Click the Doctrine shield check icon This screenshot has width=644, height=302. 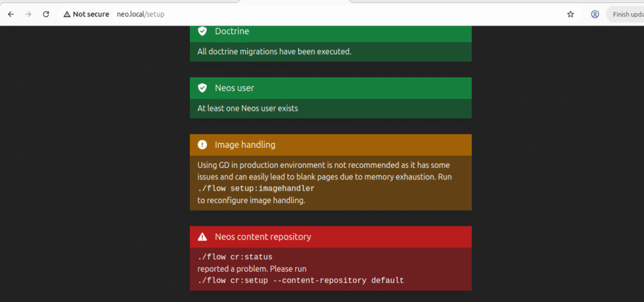pyautogui.click(x=202, y=31)
